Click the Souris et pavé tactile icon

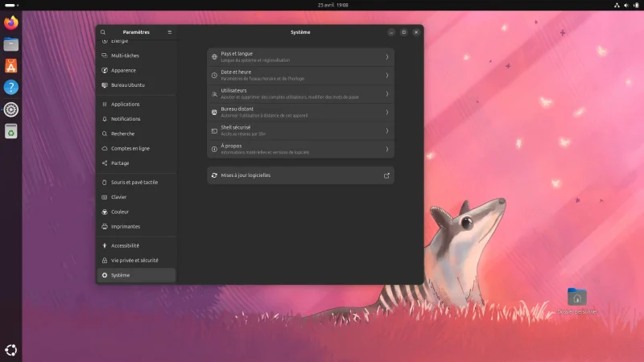[105, 183]
